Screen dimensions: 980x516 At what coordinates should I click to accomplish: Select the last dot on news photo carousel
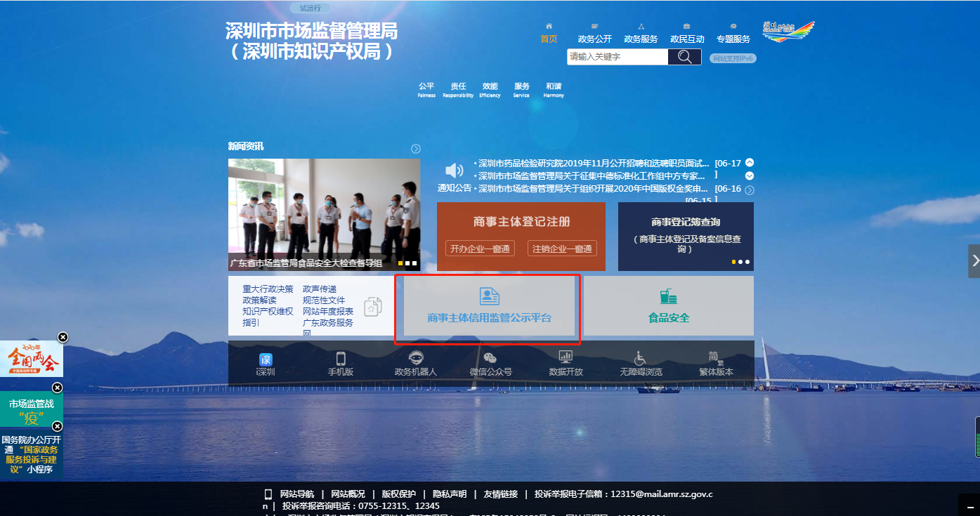[414, 263]
